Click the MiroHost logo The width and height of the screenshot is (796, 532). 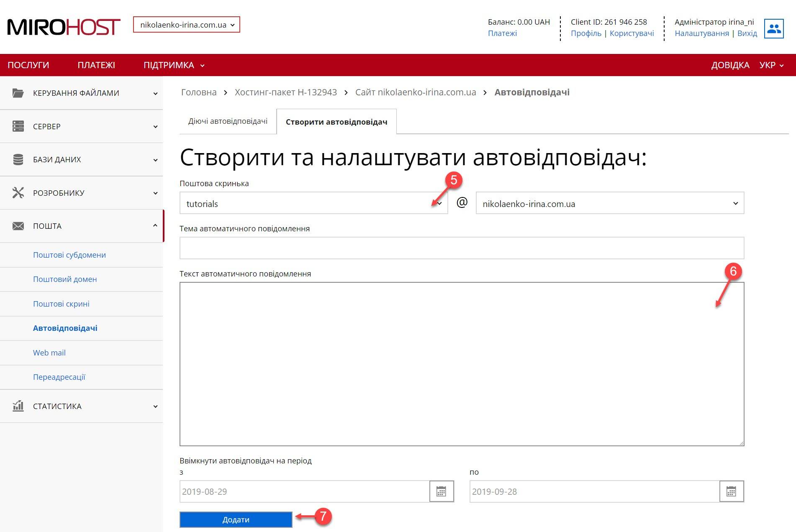tap(64, 27)
